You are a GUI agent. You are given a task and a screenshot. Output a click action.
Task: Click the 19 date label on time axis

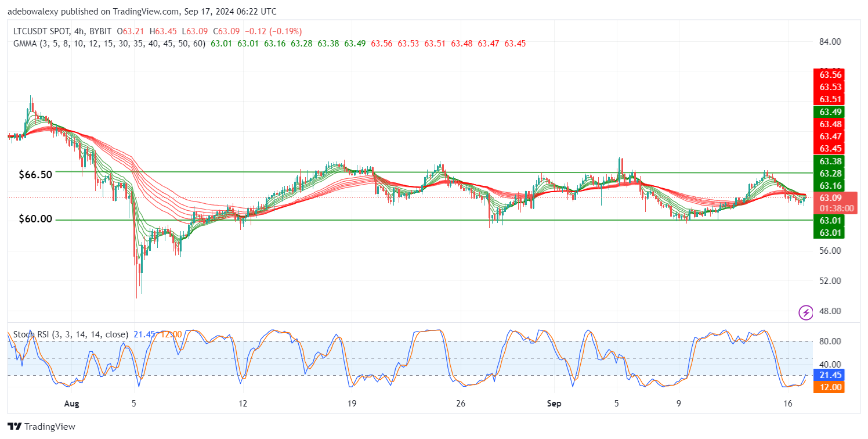351,403
